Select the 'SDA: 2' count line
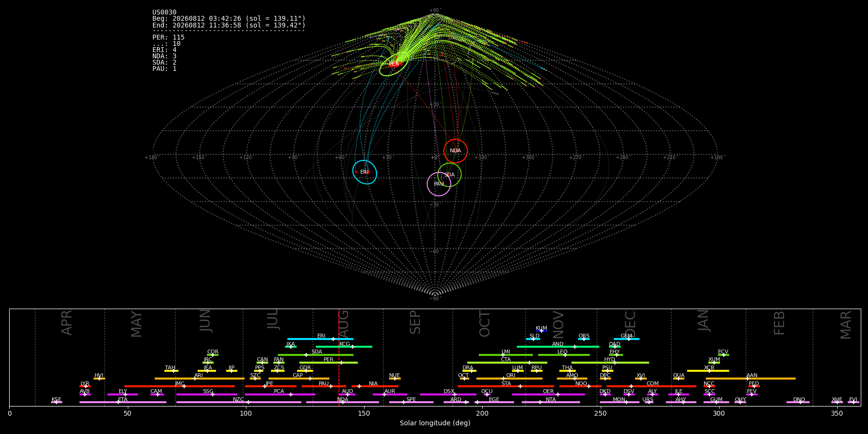 tap(164, 63)
